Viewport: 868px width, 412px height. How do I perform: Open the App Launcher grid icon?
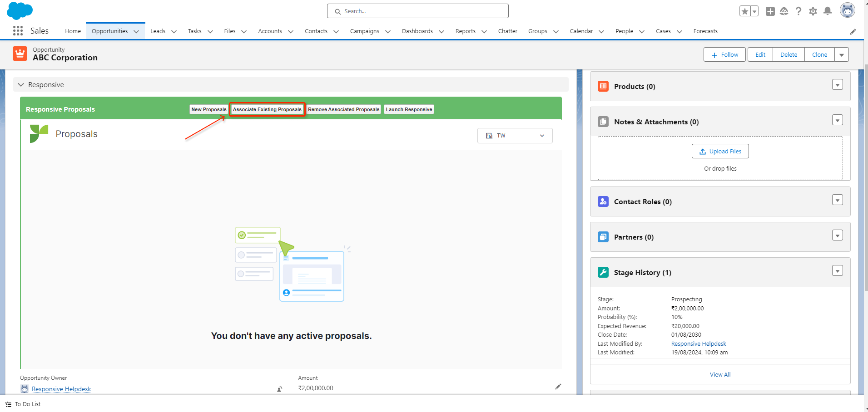18,31
